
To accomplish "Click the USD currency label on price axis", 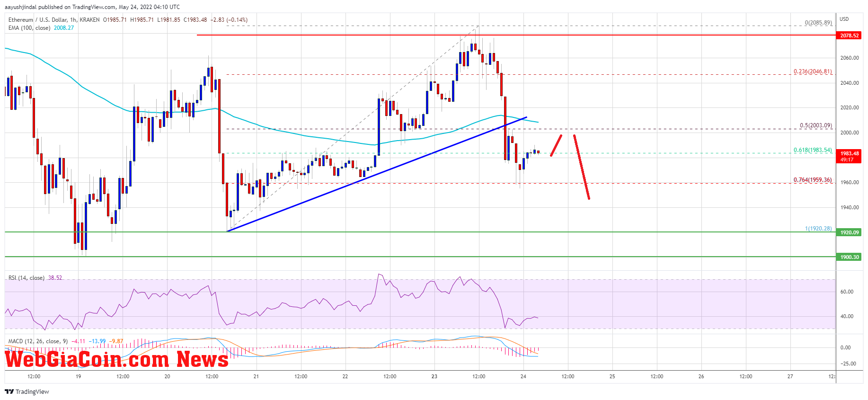I will point(844,19).
